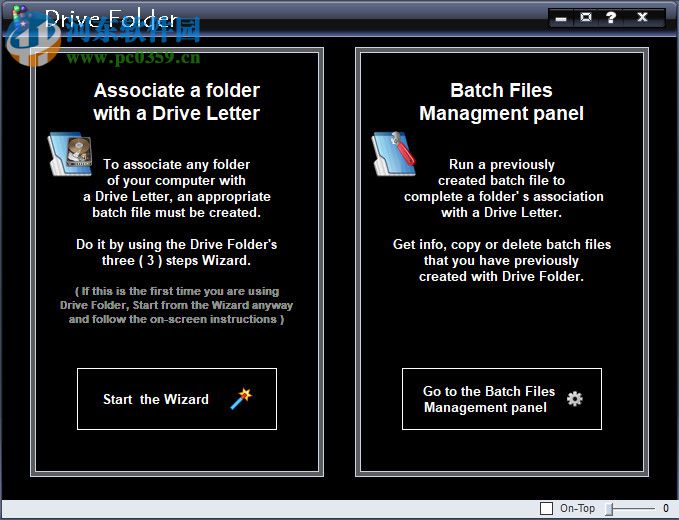Image resolution: width=679 pixels, height=520 pixels.
Task: Click the 'If this is the first time' hint text
Action: click(x=177, y=305)
